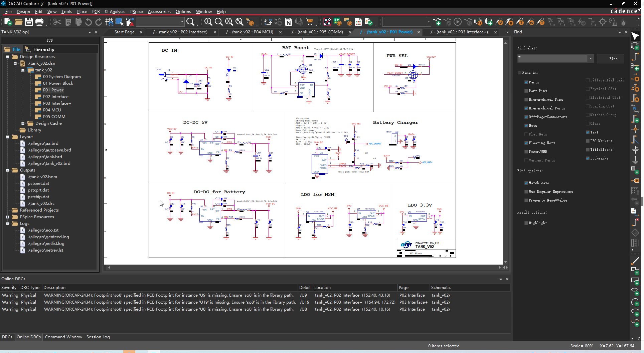Open the Session Log tab at bottom
This screenshot has width=644, height=353.
coord(98,337)
